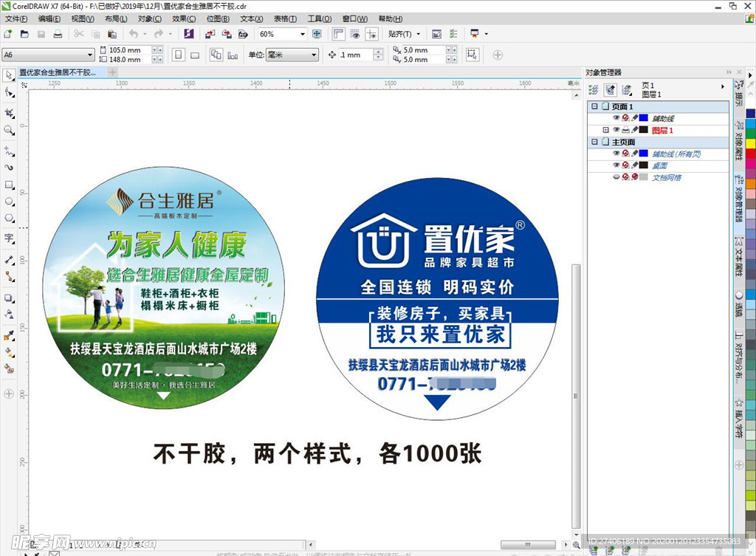
Task: Toggle editable pencil icon for 图层 1
Action: click(634, 130)
